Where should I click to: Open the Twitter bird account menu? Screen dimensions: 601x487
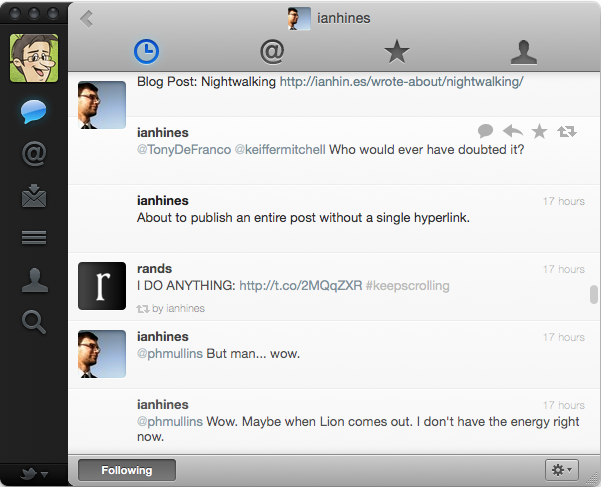pyautogui.click(x=34, y=474)
